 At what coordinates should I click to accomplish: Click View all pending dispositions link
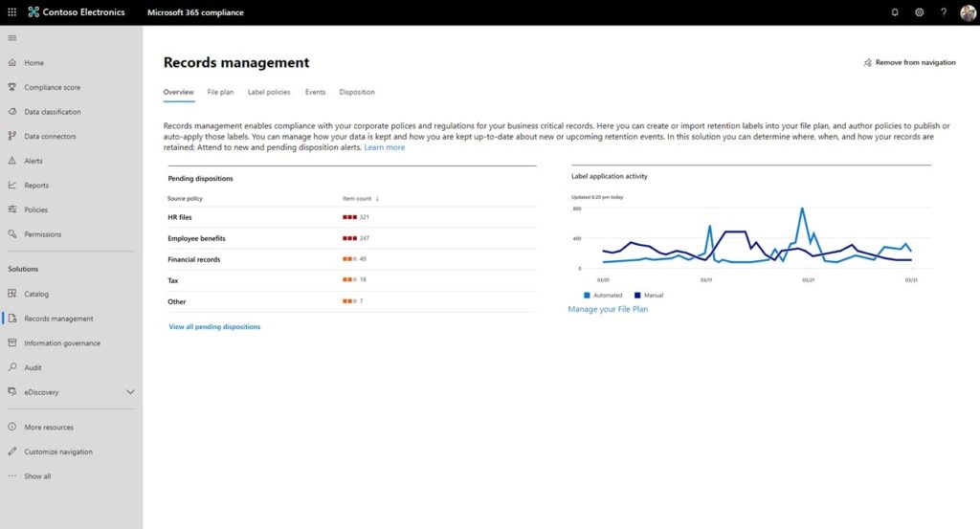click(214, 327)
